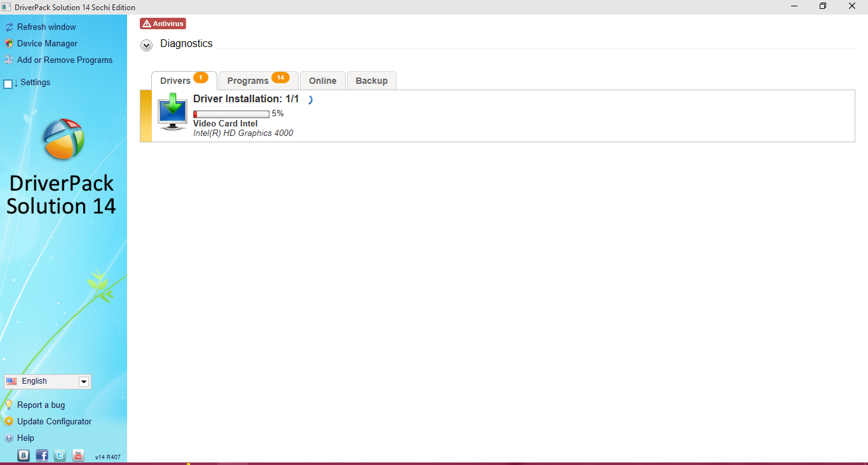Open the Help link
The width and height of the screenshot is (868, 465).
coord(25,438)
